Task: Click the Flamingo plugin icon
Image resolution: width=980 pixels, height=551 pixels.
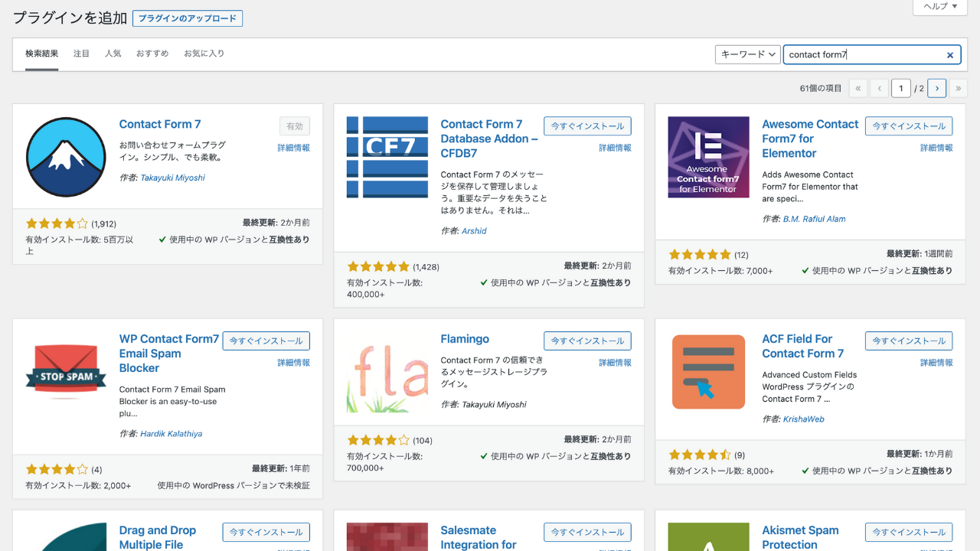Action: 387,372
